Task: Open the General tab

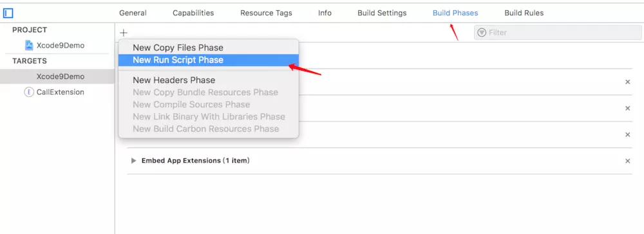Action: (133, 13)
